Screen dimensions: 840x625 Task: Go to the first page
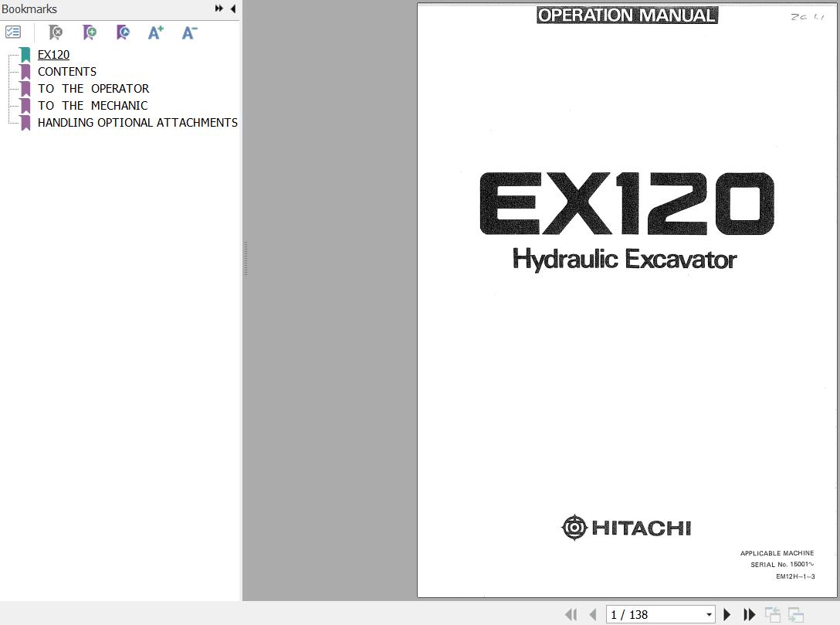[571, 614]
